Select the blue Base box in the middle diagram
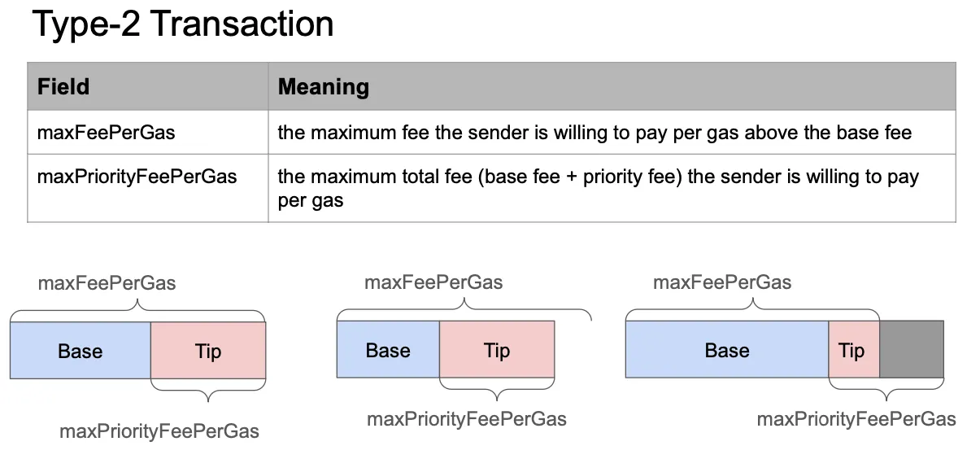This screenshot has height=459, width=980. coord(388,350)
